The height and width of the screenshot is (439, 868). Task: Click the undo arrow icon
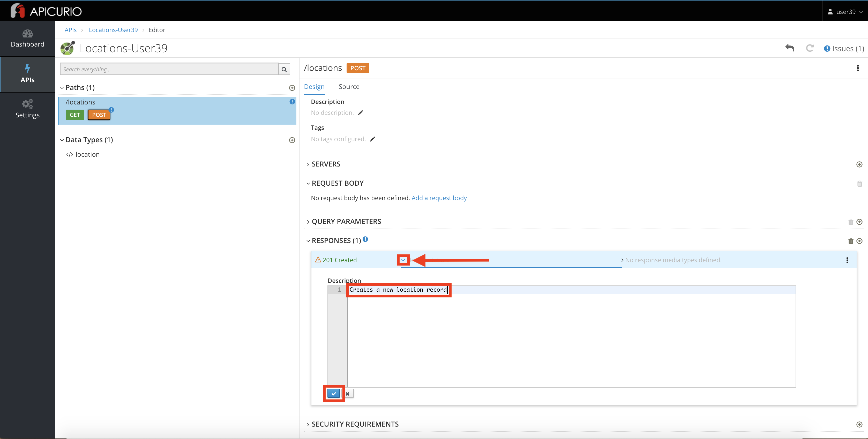(789, 48)
